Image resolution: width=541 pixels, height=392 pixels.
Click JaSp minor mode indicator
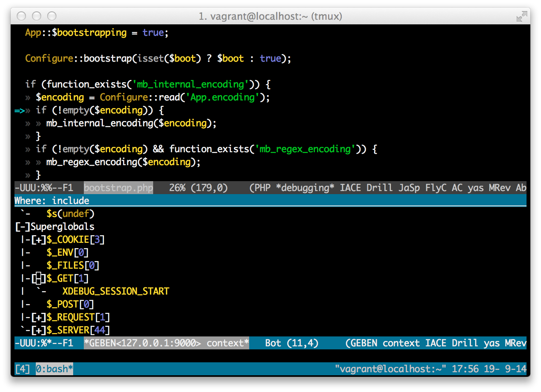[409, 188]
